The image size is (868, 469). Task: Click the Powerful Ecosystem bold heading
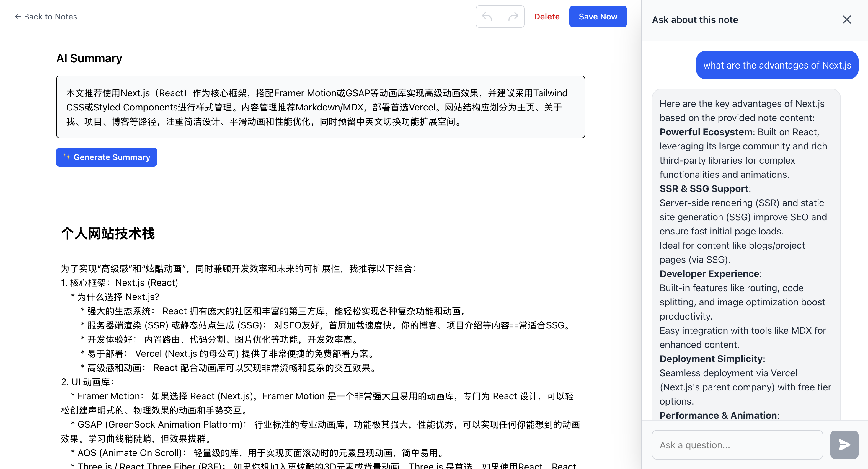click(x=706, y=132)
